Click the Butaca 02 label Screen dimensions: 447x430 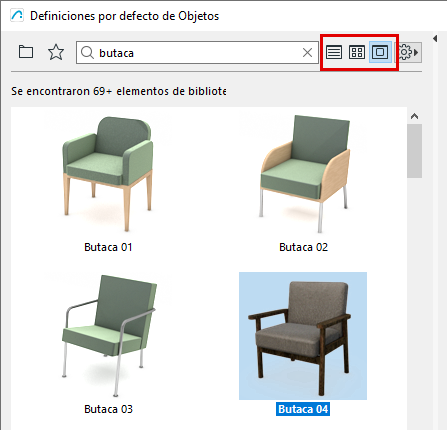click(303, 247)
